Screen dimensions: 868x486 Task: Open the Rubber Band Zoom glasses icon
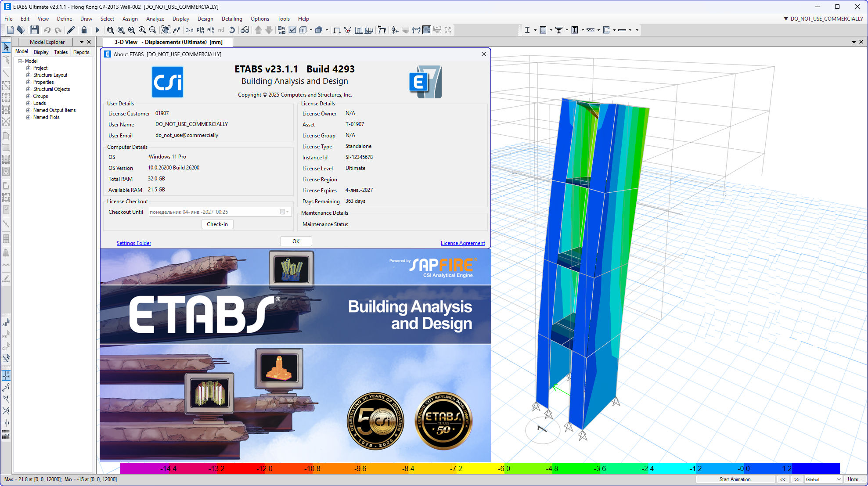pyautogui.click(x=245, y=30)
